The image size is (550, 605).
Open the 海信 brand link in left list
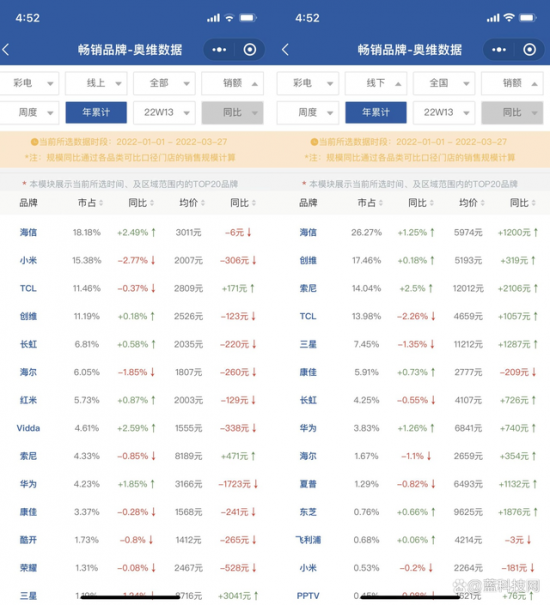pos(28,232)
